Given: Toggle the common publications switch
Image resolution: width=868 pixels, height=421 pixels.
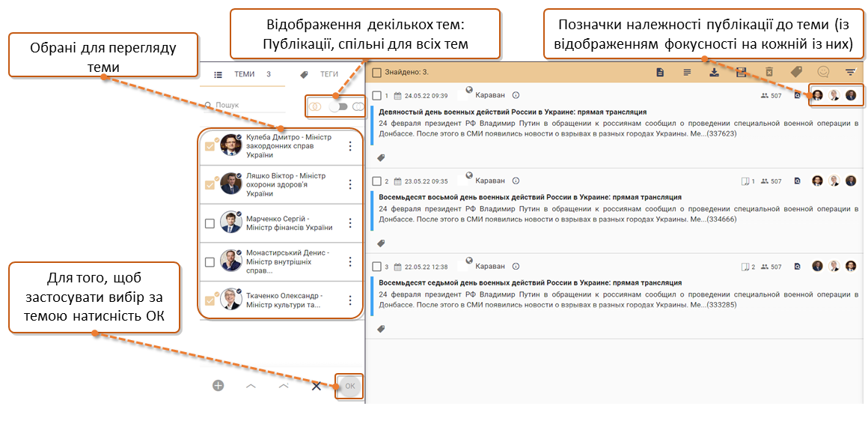Looking at the screenshot, I should pos(337,106).
